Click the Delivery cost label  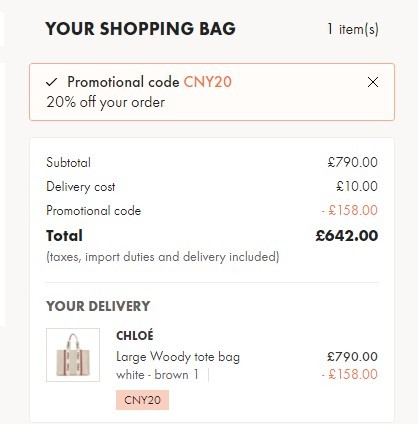click(81, 187)
